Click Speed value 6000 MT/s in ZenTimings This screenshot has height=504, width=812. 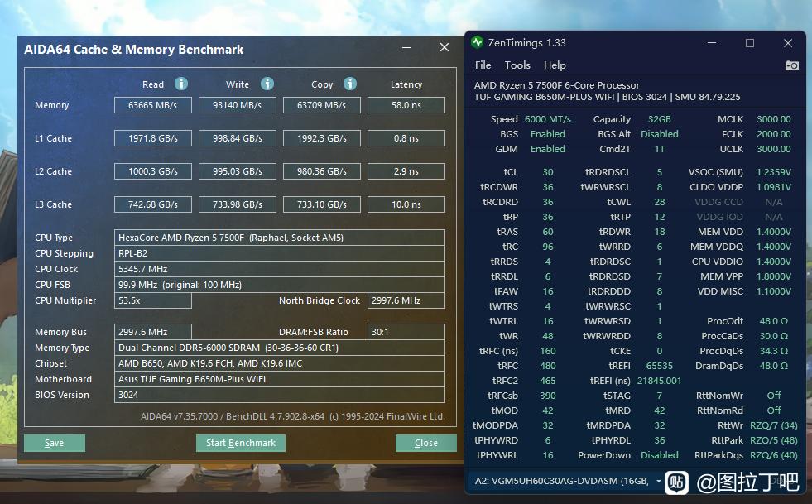(548, 119)
